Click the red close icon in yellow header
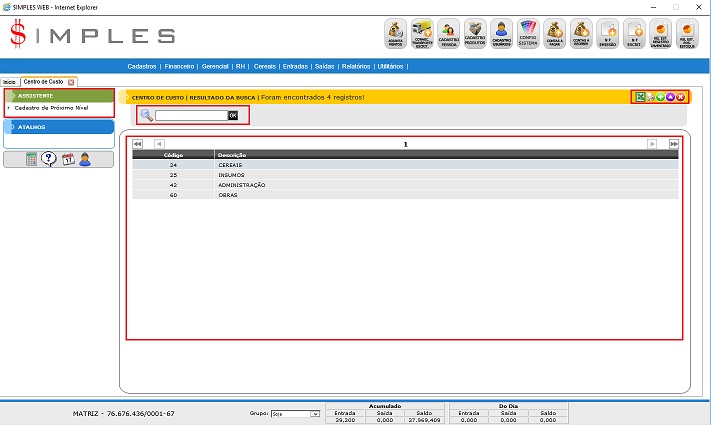 [x=680, y=97]
